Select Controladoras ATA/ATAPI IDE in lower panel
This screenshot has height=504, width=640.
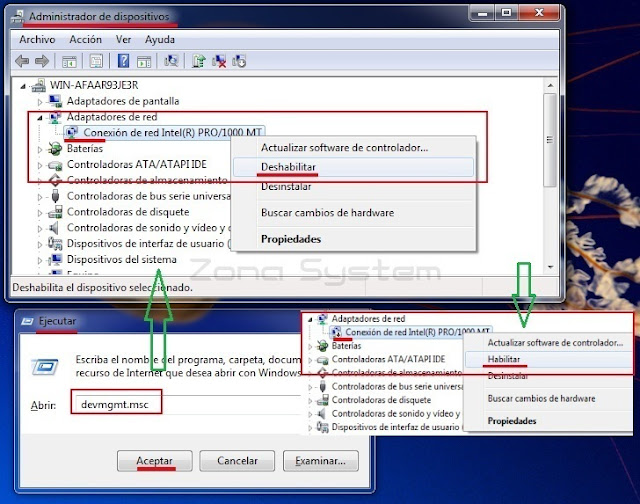(x=388, y=359)
